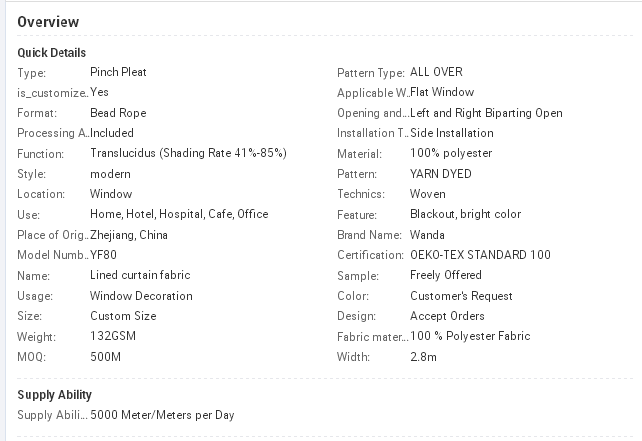Click the Quick Details subheading
Screen dimensions: 642x441
click(52, 53)
